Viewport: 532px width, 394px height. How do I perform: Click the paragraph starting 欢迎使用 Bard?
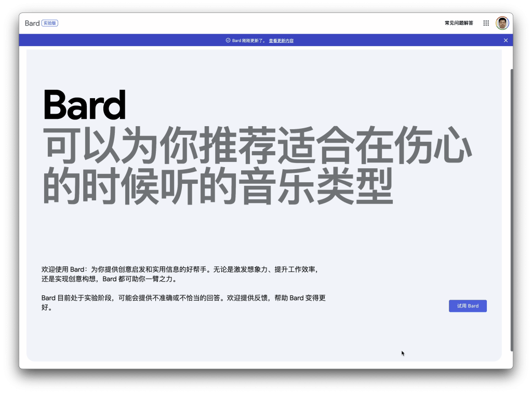point(180,274)
